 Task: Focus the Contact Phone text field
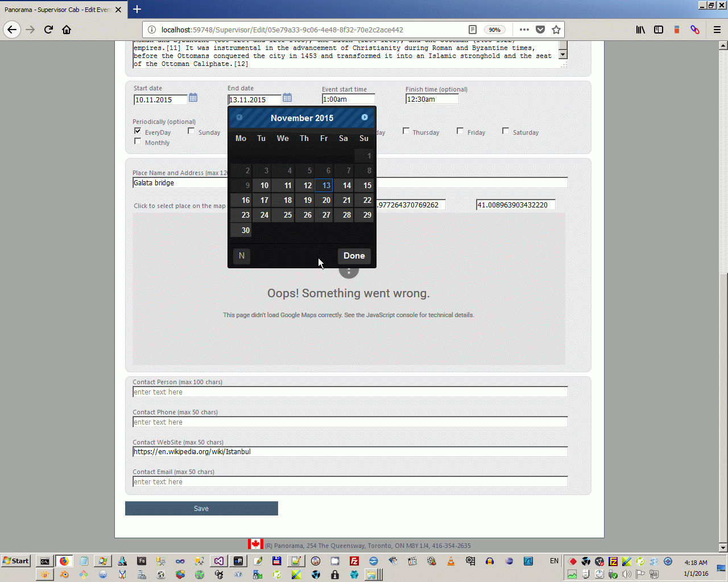pyautogui.click(x=350, y=422)
